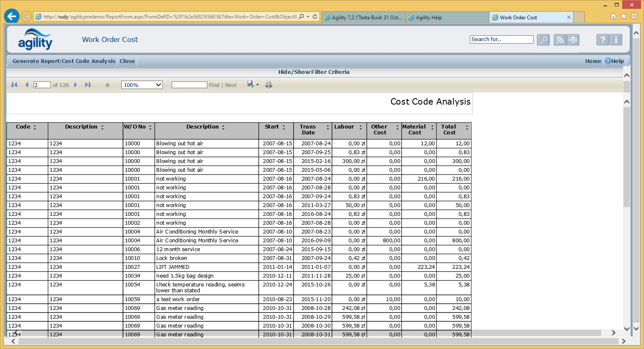This screenshot has width=644, height=349.
Task: Click the Home link
Action: point(593,61)
